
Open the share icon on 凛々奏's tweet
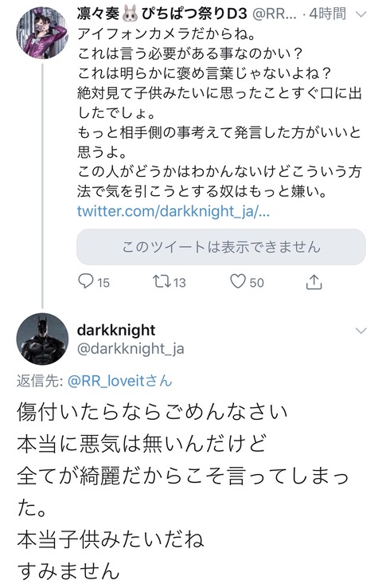pyautogui.click(x=314, y=282)
